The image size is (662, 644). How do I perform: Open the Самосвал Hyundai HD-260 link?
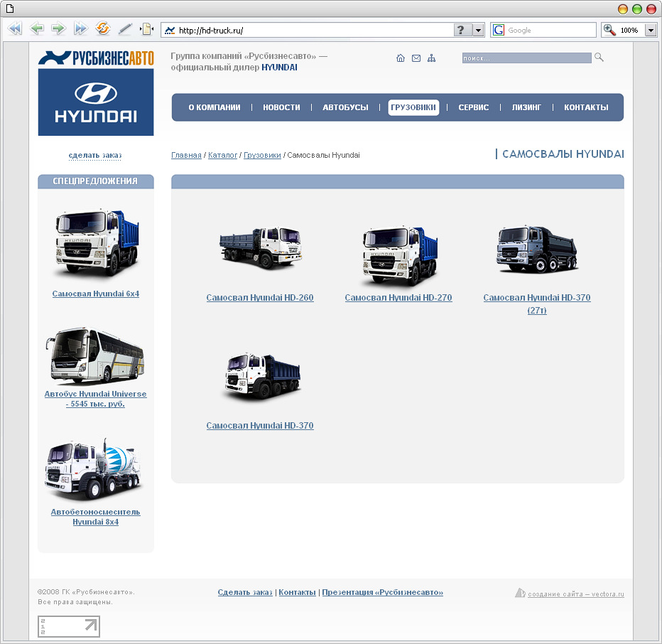coord(260,298)
